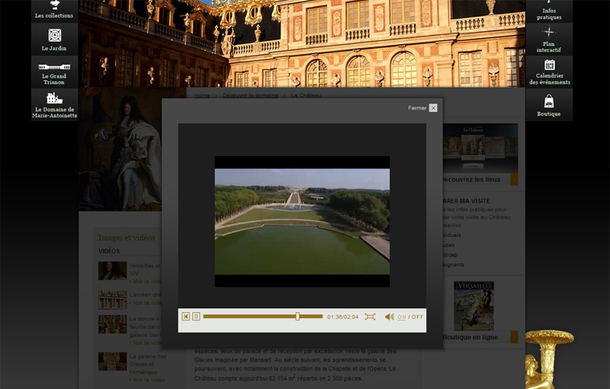Open Le Domaine de Marie-Antoinette
The image size is (610, 389).
54,105
